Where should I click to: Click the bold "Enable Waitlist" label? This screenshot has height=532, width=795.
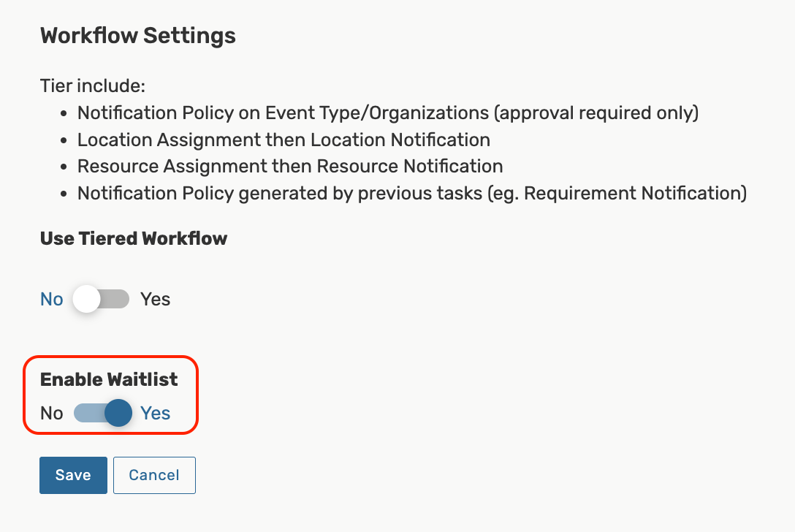coord(109,379)
